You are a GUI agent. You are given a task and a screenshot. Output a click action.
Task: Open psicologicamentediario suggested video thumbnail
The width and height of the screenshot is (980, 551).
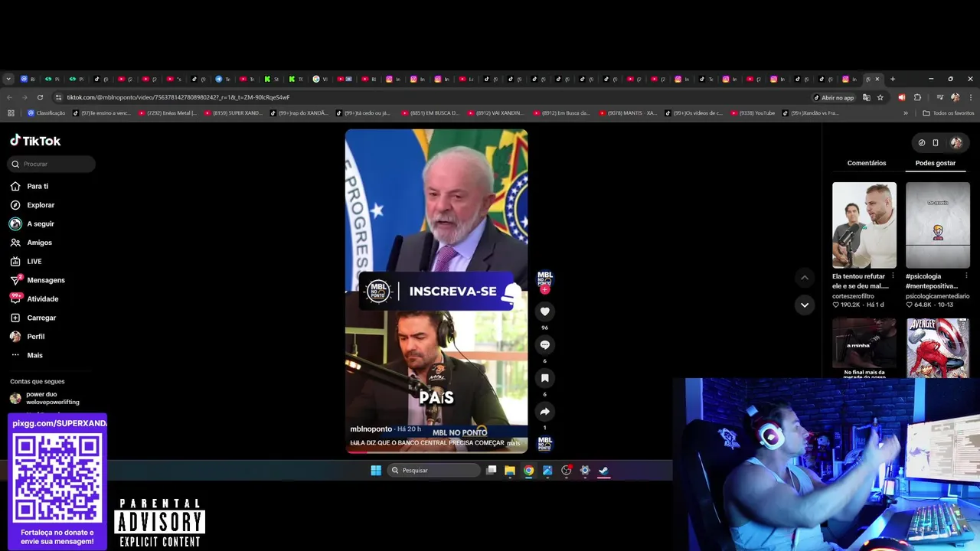(938, 225)
